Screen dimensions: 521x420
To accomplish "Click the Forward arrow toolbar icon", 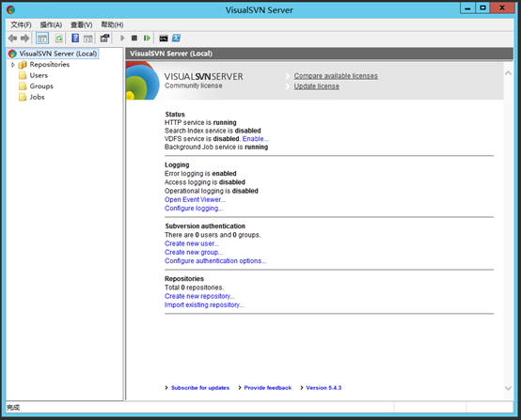I will coord(24,39).
